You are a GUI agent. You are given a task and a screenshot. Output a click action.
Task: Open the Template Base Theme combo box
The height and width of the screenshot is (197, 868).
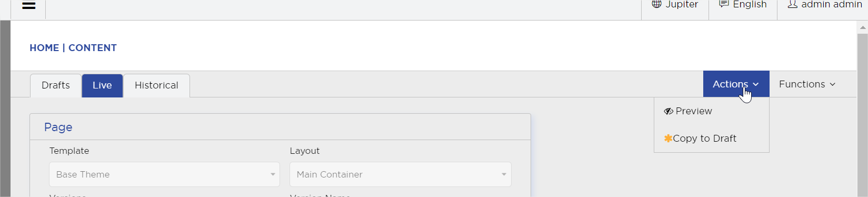click(x=164, y=174)
